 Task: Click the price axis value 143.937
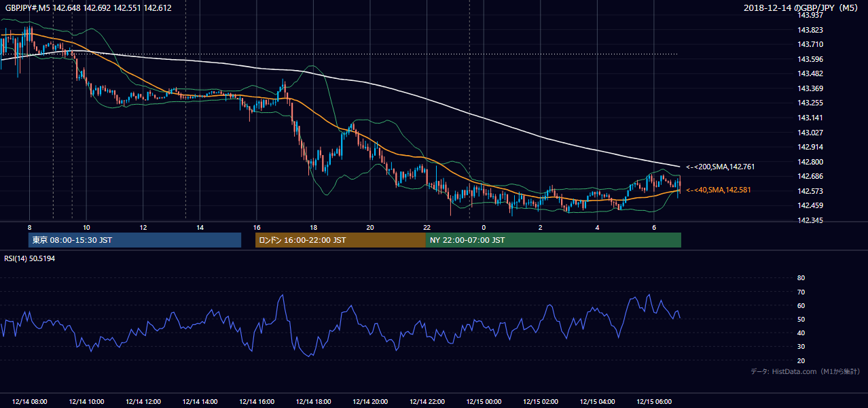click(810, 15)
